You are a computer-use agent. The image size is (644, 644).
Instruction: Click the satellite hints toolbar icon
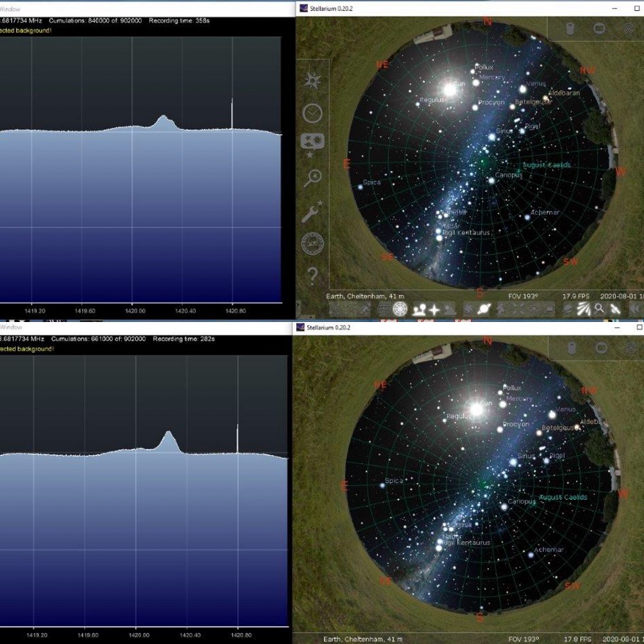point(615,310)
